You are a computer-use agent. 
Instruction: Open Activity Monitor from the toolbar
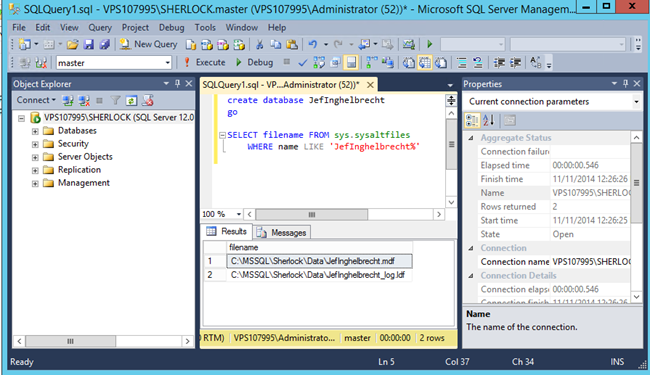click(x=409, y=44)
